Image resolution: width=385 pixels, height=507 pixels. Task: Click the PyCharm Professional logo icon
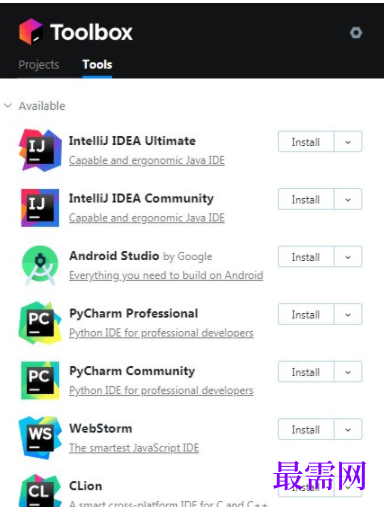coord(40,323)
